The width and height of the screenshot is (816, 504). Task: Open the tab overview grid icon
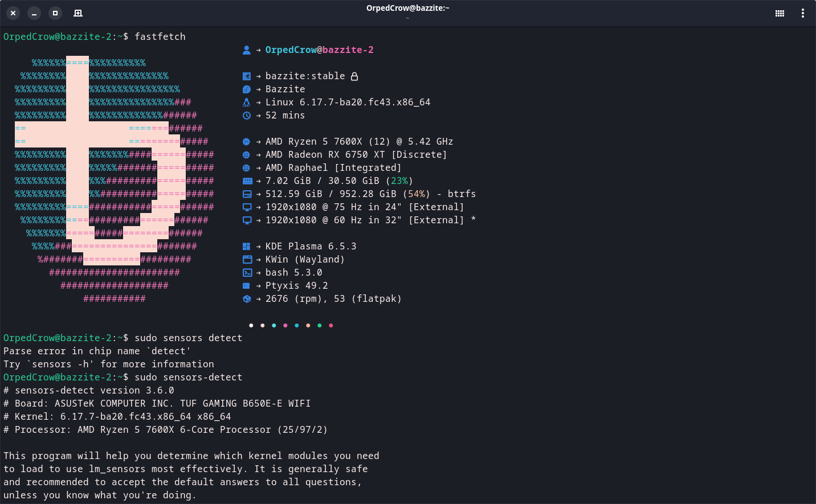(780, 13)
